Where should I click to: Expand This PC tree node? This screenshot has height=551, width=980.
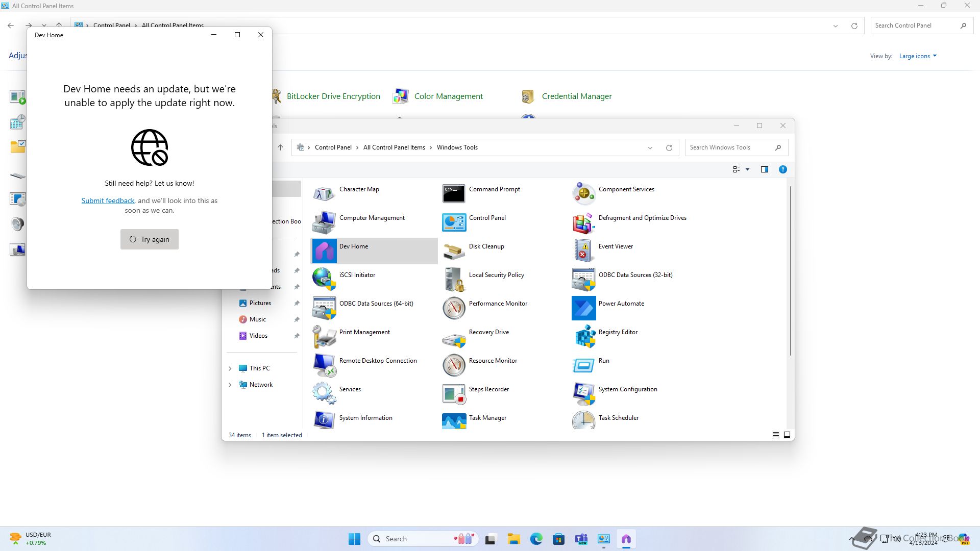tap(230, 368)
